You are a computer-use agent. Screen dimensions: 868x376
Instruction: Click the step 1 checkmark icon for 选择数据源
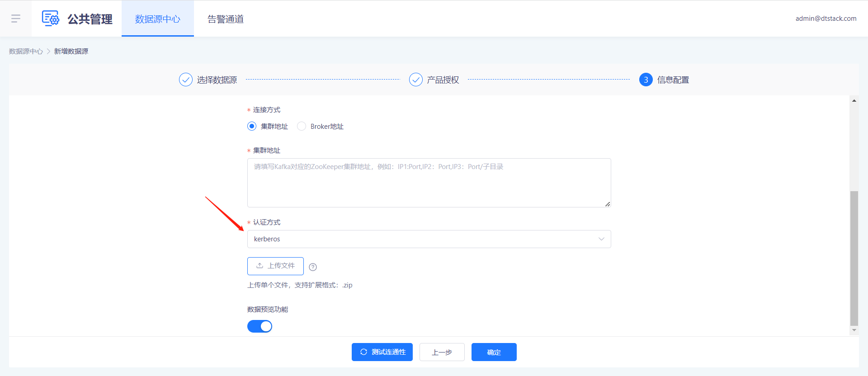click(186, 80)
